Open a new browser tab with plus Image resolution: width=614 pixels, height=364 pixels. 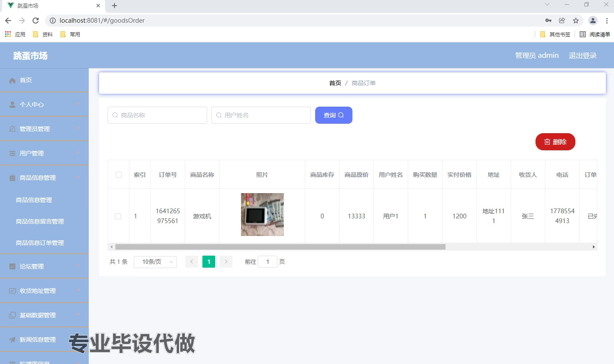[114, 6]
